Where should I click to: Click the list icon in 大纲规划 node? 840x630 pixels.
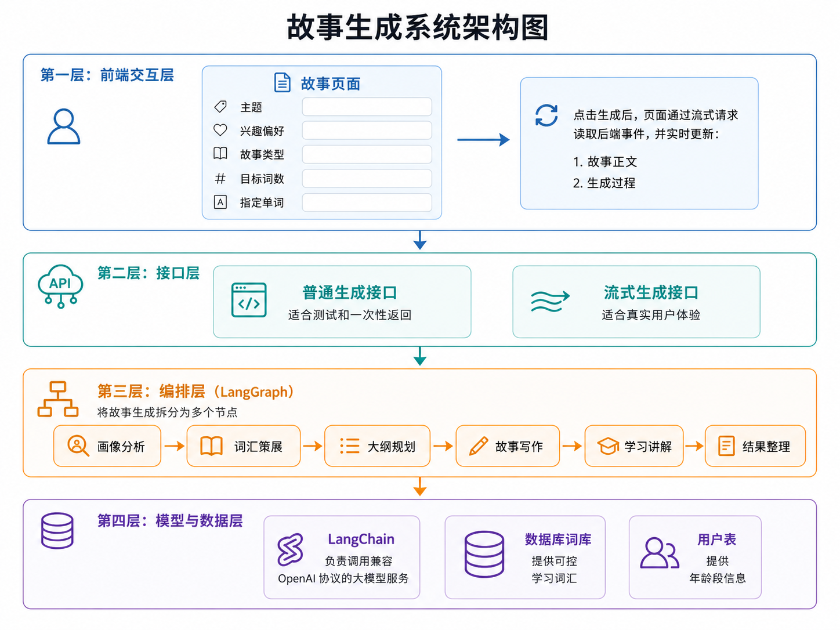(x=350, y=446)
